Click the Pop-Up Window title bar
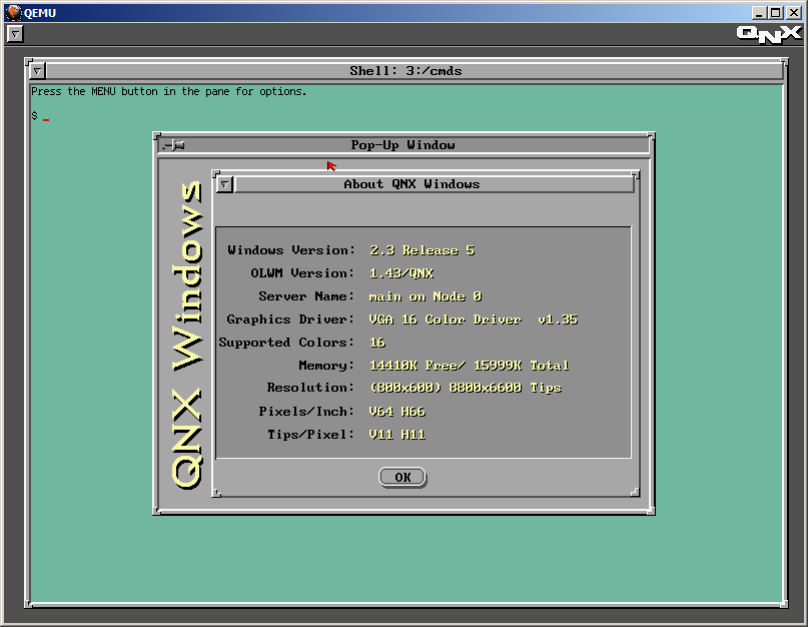808x627 pixels. 403,145
